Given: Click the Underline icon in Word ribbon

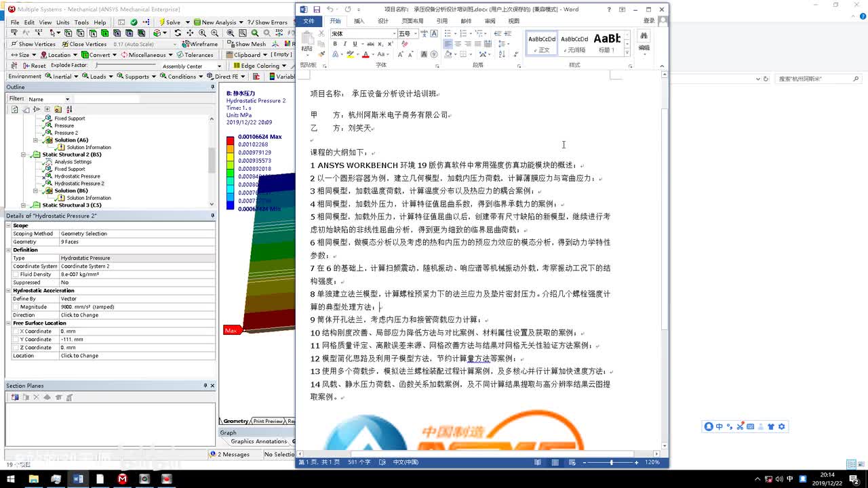Looking at the screenshot, I should point(354,44).
